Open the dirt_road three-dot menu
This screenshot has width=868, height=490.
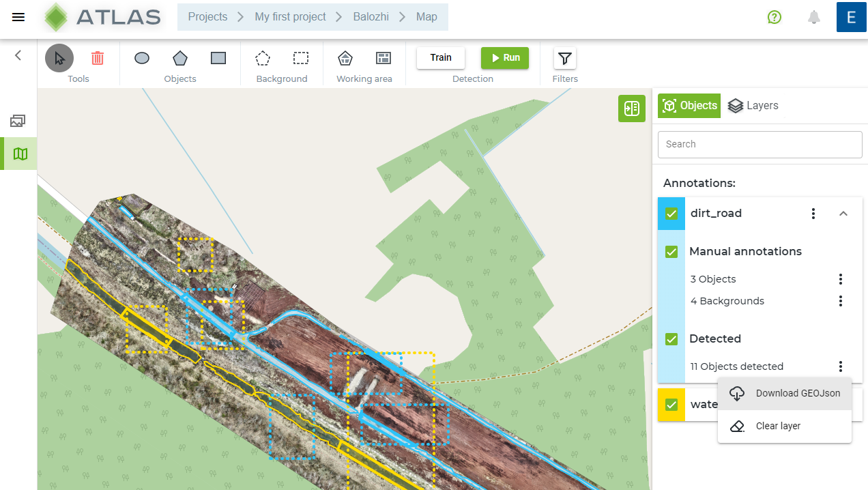[x=813, y=214]
